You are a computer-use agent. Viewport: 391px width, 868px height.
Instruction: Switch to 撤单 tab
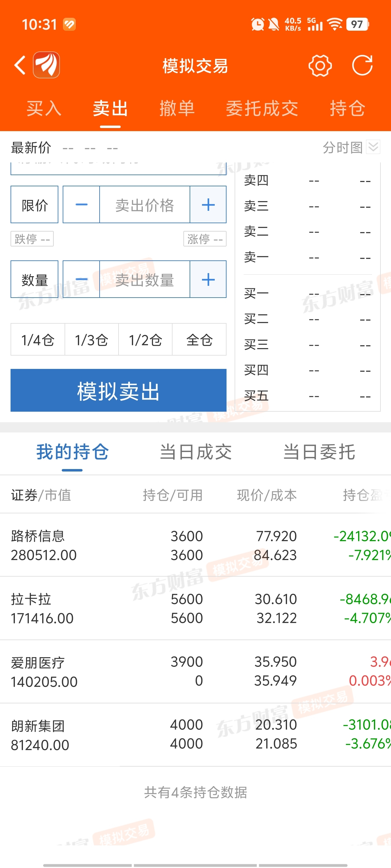pos(177,108)
